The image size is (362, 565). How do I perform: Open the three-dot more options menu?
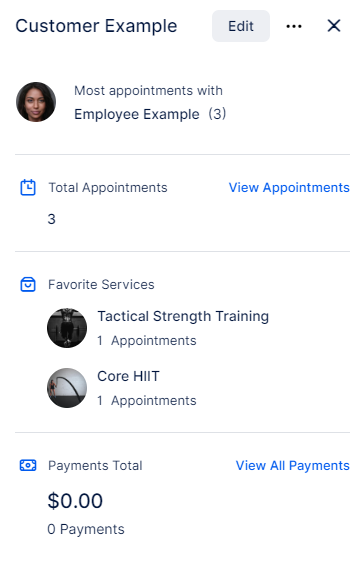click(294, 26)
